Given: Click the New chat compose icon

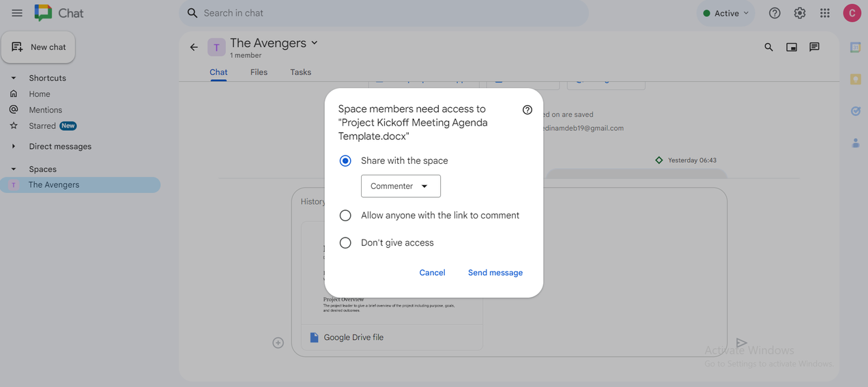Looking at the screenshot, I should point(17,47).
